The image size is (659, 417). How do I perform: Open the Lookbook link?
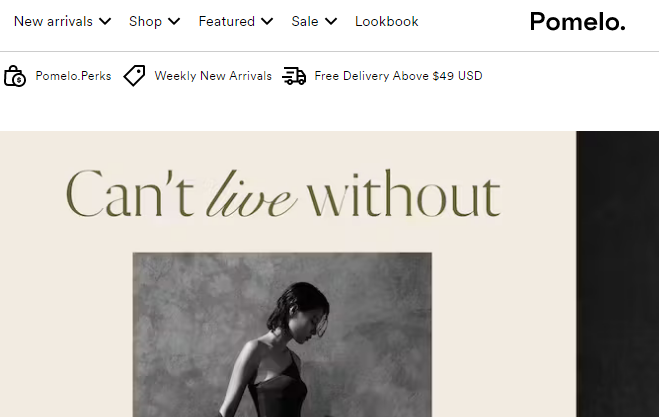coord(387,21)
